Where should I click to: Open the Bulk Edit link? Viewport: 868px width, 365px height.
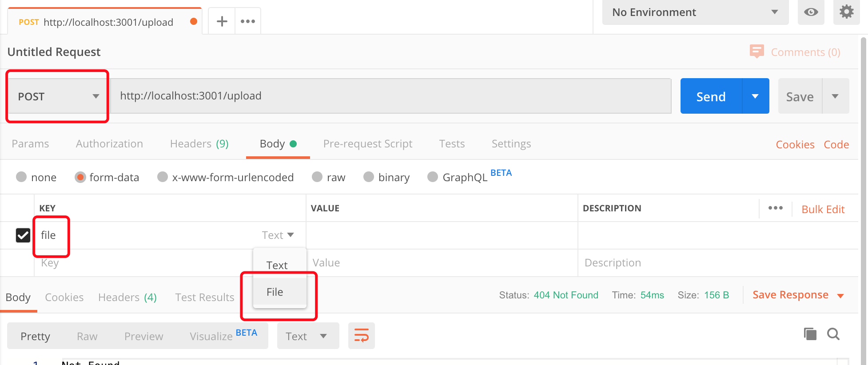(823, 210)
